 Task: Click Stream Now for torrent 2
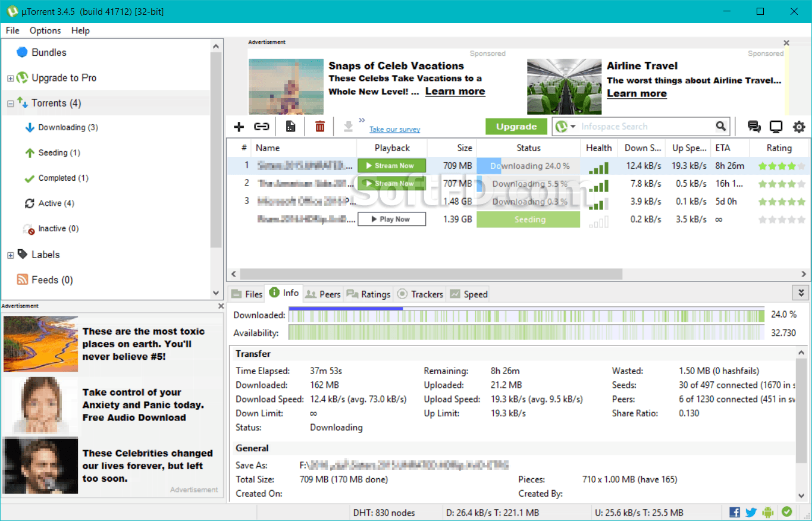click(391, 183)
